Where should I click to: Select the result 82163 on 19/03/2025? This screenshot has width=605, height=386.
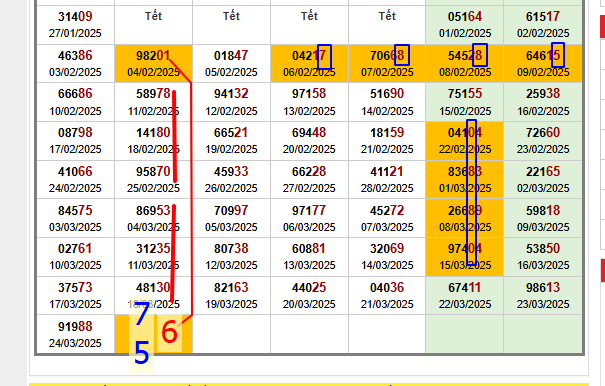coord(232,296)
